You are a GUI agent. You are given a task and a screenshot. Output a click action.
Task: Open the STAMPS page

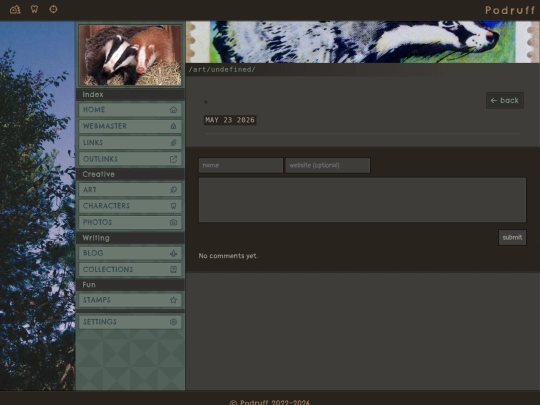(x=130, y=300)
